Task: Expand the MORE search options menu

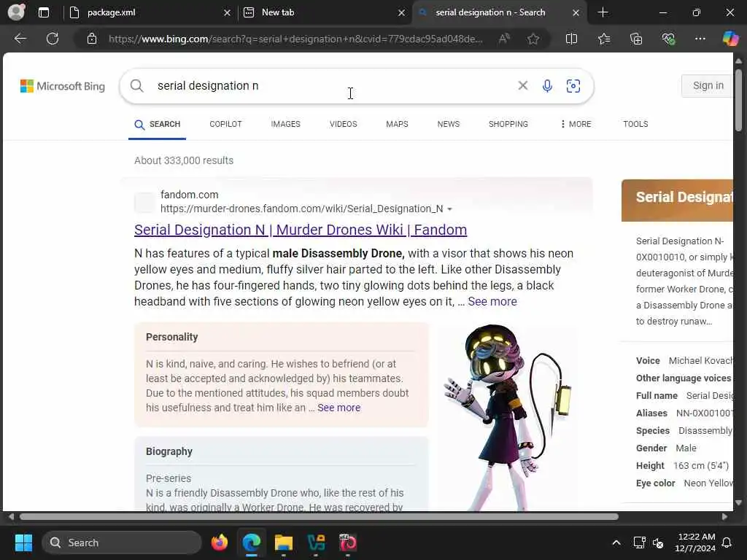Action: [x=576, y=124]
